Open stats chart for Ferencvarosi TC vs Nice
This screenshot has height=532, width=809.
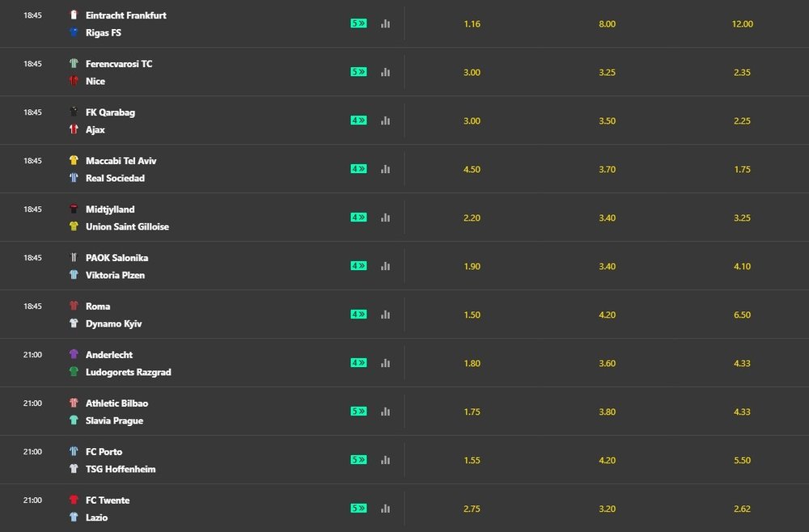click(x=385, y=72)
